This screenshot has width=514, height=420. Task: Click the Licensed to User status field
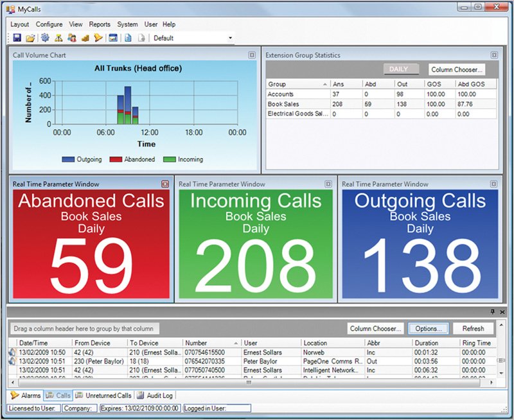point(34,408)
